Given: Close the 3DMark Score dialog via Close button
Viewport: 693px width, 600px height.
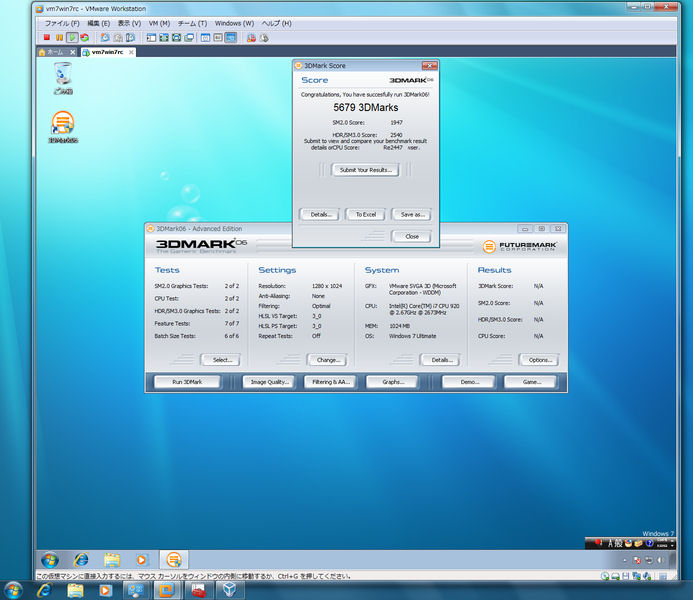Looking at the screenshot, I should [x=412, y=236].
